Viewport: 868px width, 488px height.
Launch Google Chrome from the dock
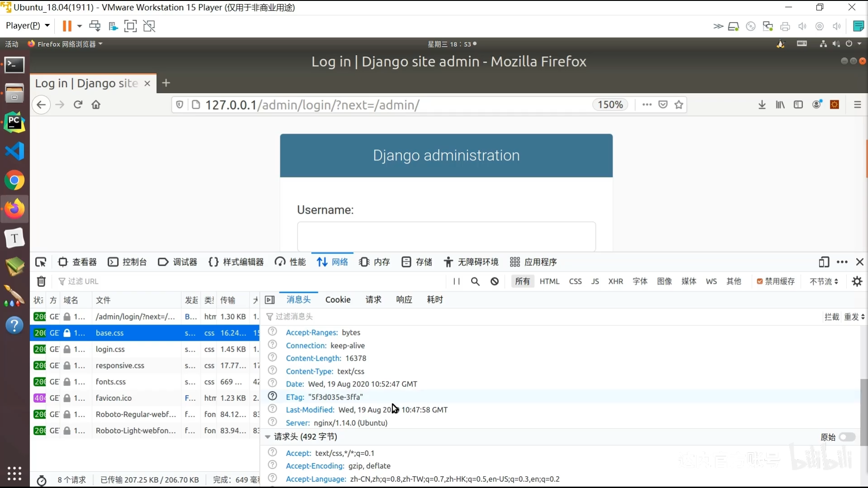pyautogui.click(x=14, y=180)
